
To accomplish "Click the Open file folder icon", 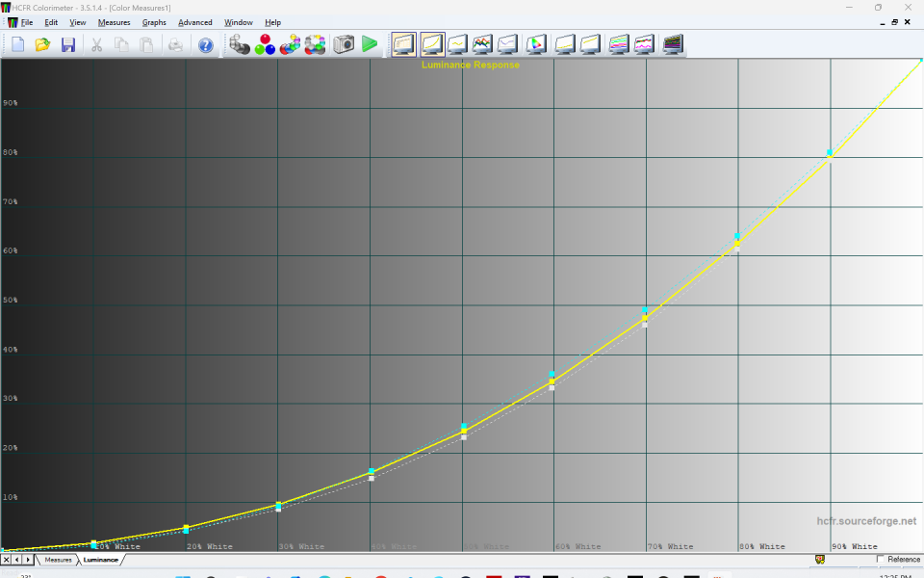I will pyautogui.click(x=42, y=44).
